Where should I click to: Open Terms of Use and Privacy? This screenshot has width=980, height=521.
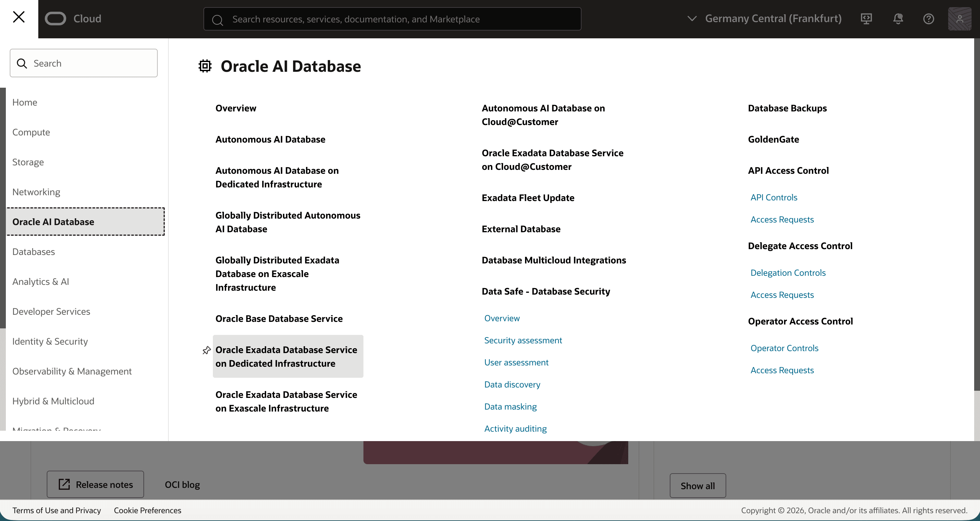point(57,510)
